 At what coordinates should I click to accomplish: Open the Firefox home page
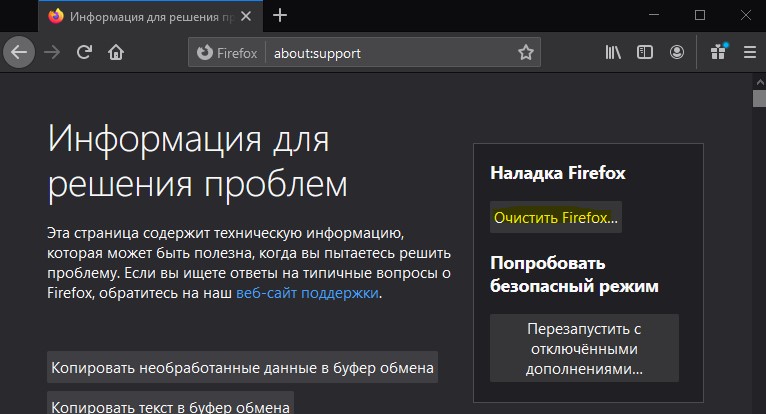(116, 52)
